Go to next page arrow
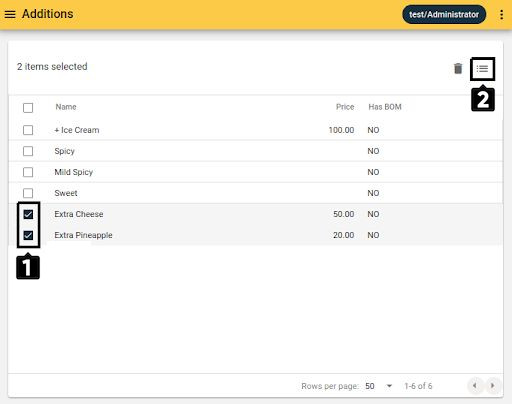The image size is (512, 404). [x=492, y=386]
